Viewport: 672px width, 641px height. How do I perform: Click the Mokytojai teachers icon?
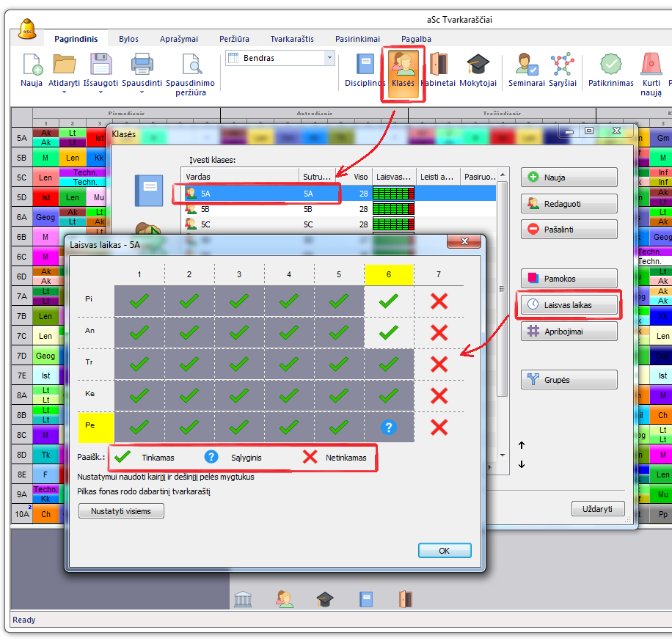tap(478, 65)
